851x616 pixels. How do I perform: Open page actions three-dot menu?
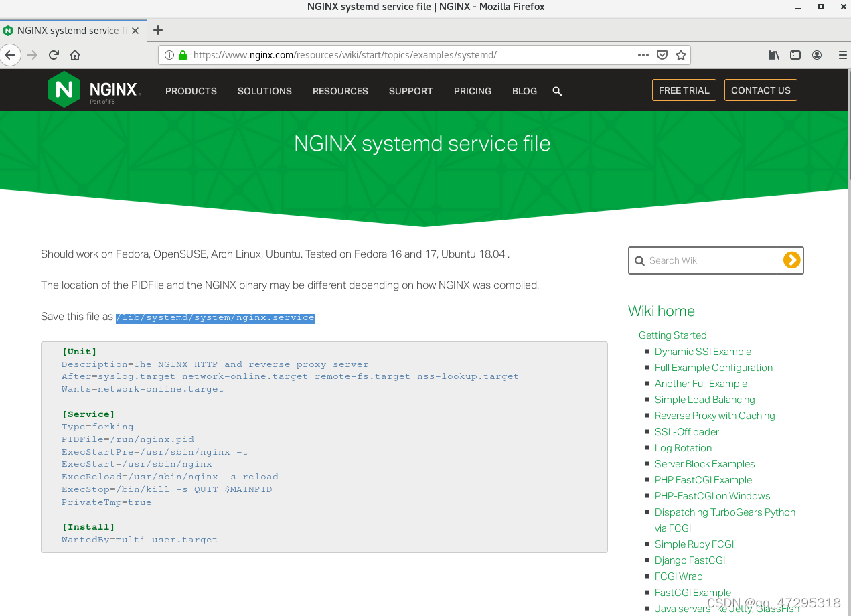tap(643, 55)
